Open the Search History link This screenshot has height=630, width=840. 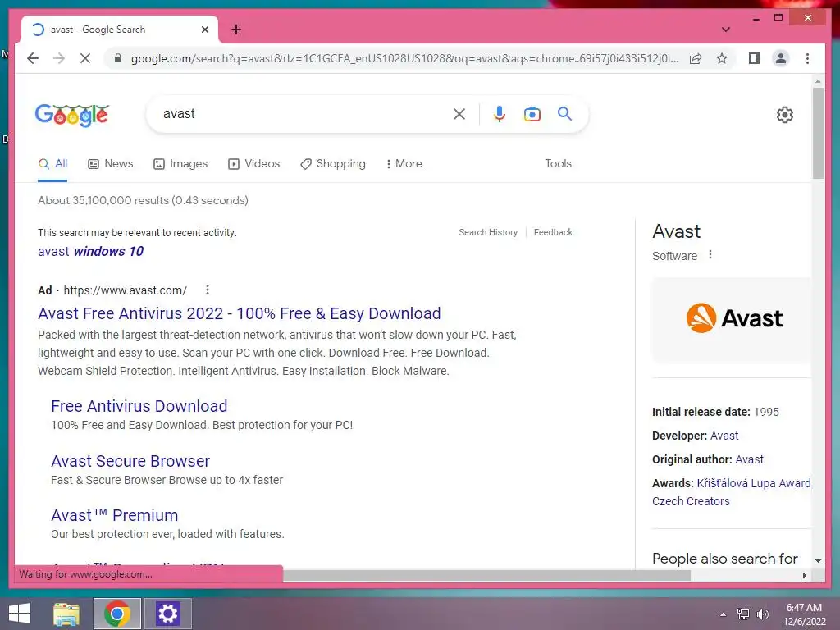point(488,232)
